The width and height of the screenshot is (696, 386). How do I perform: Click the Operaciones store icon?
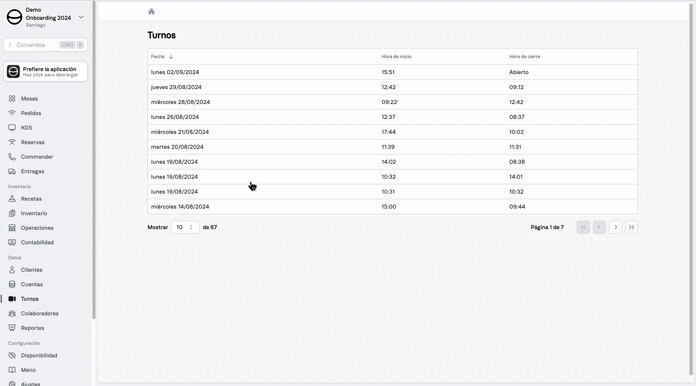(12, 228)
